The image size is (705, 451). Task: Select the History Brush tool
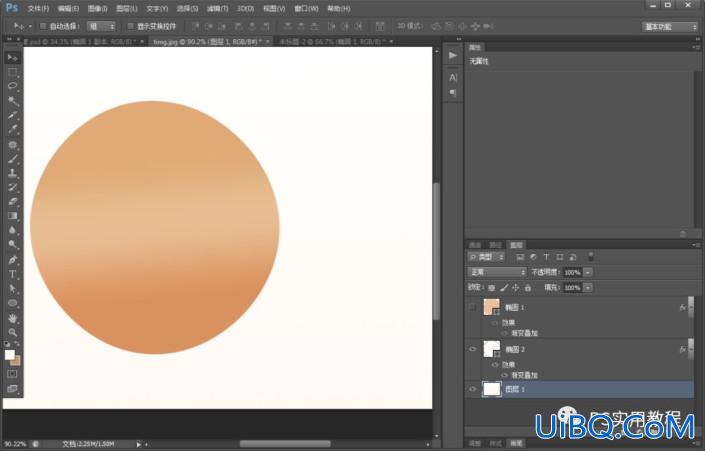point(12,188)
